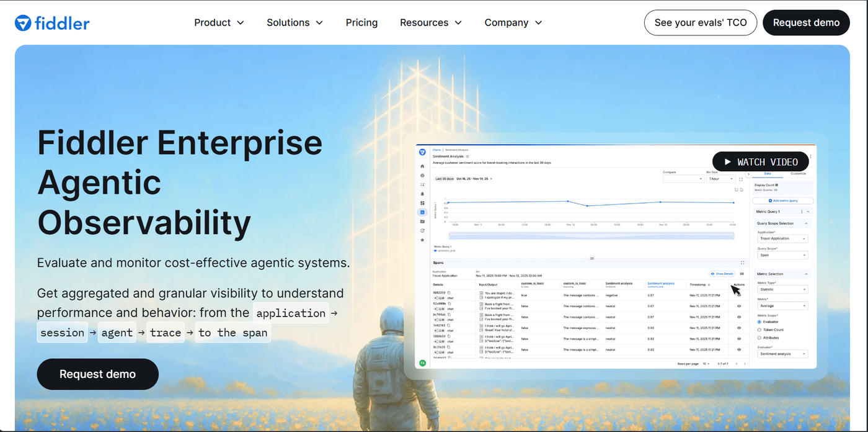Click the circular history icon in the sidebar
Screen dimensions: 868x432
pyautogui.click(x=422, y=230)
